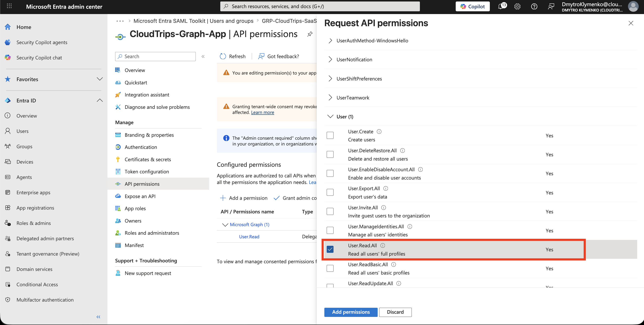Pin the CloudTrips-Graph-App page
The image size is (644, 325).
(310, 34)
